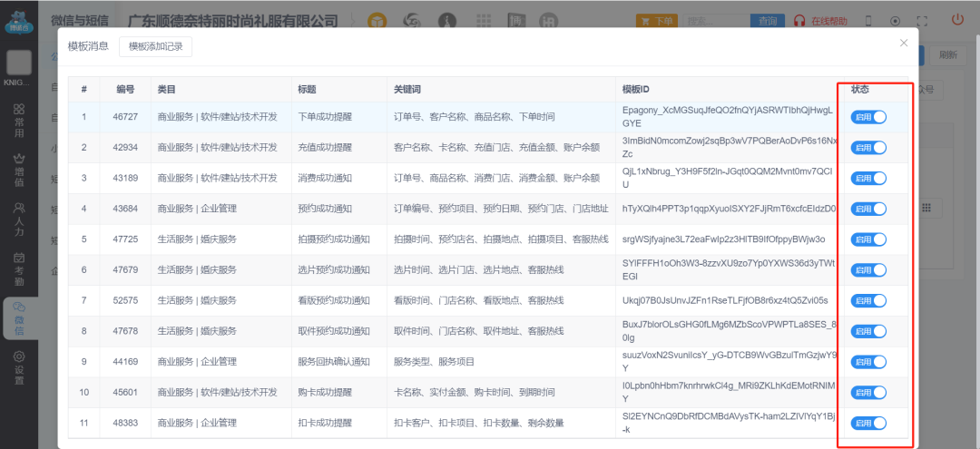
Task: Open the 人力 people sidebar item
Action: (19, 220)
